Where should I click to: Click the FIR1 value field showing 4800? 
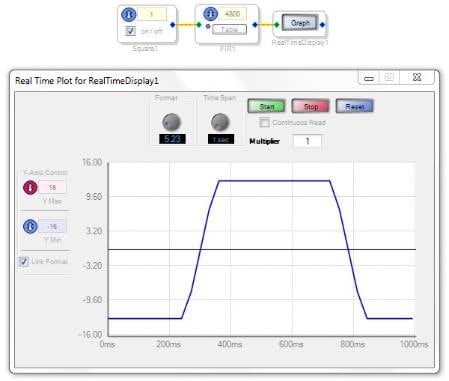(233, 14)
